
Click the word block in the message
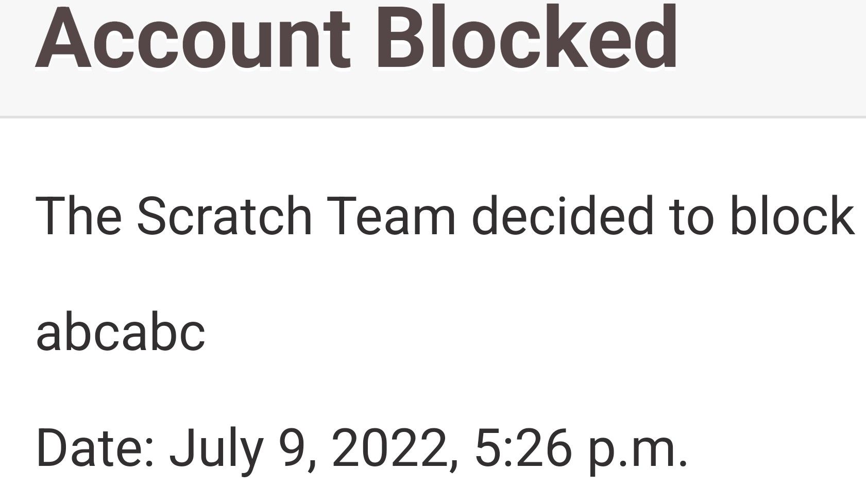coord(792,215)
